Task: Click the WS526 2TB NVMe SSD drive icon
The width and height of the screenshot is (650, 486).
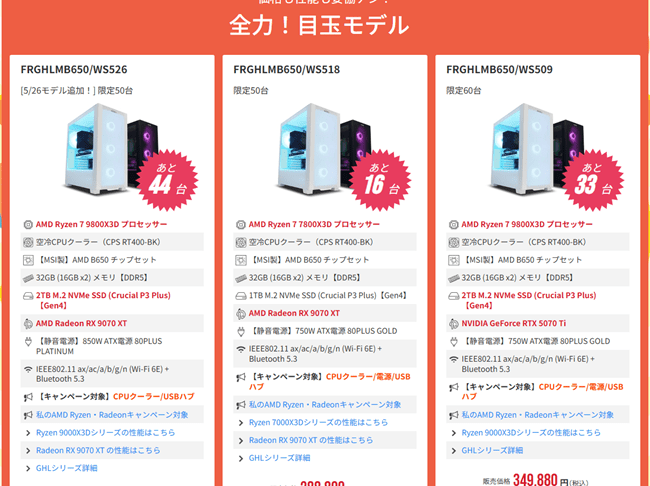Action: 28,296
